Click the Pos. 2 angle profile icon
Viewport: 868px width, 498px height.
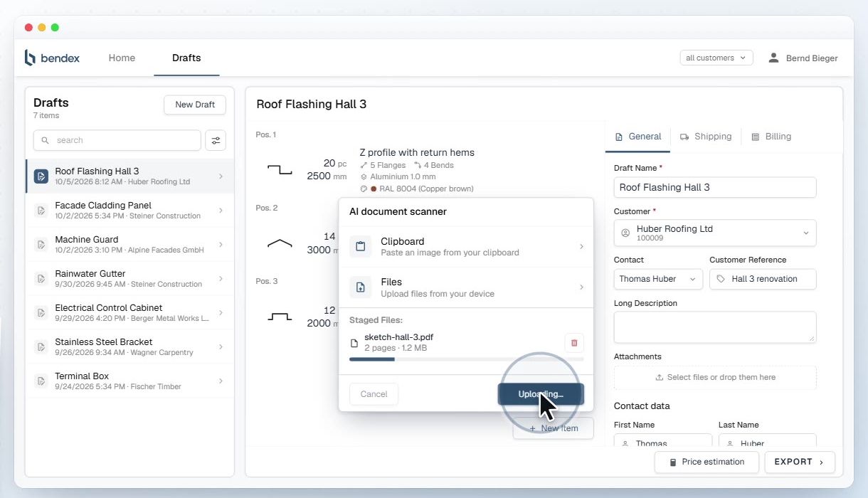[x=280, y=243]
